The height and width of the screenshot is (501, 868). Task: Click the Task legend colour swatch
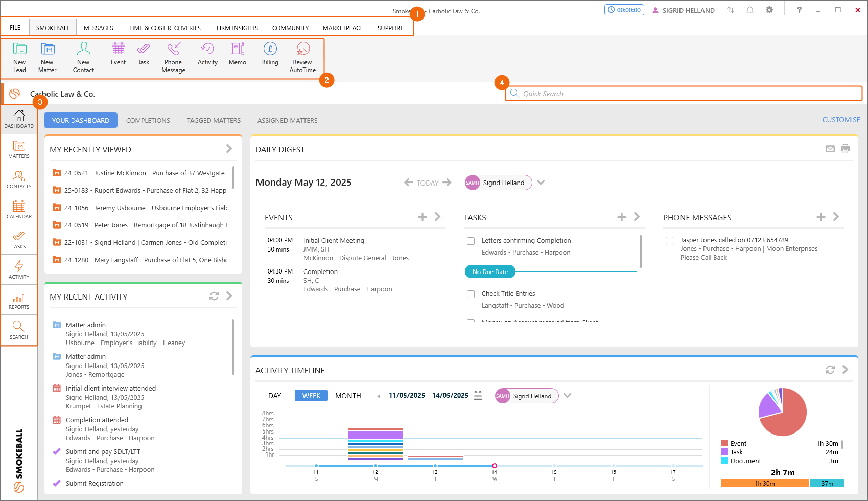pos(724,452)
